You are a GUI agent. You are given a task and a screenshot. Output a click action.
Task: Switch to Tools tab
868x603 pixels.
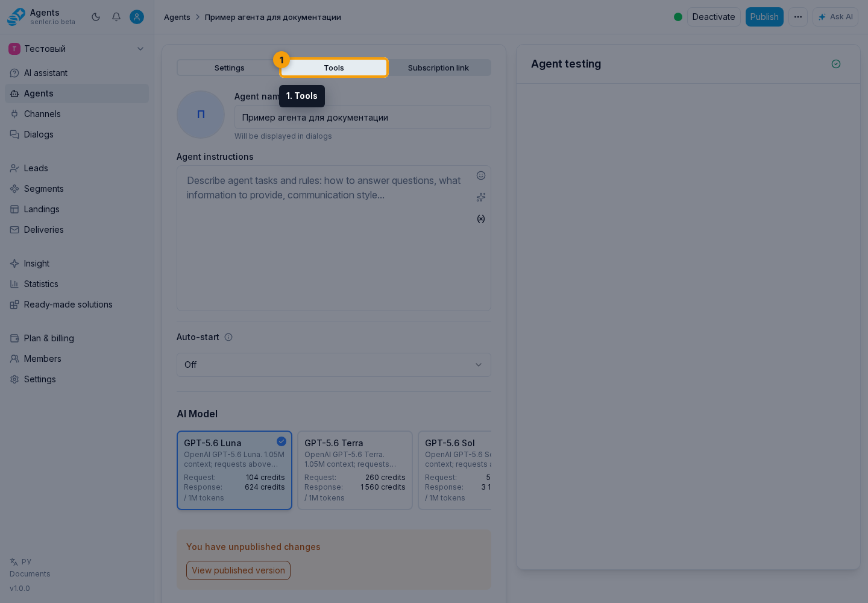coord(334,68)
